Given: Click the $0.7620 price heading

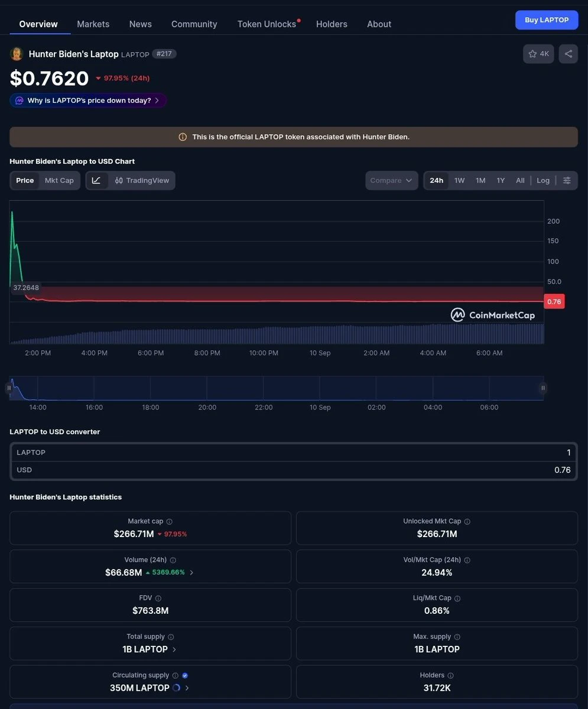Looking at the screenshot, I should (x=49, y=78).
